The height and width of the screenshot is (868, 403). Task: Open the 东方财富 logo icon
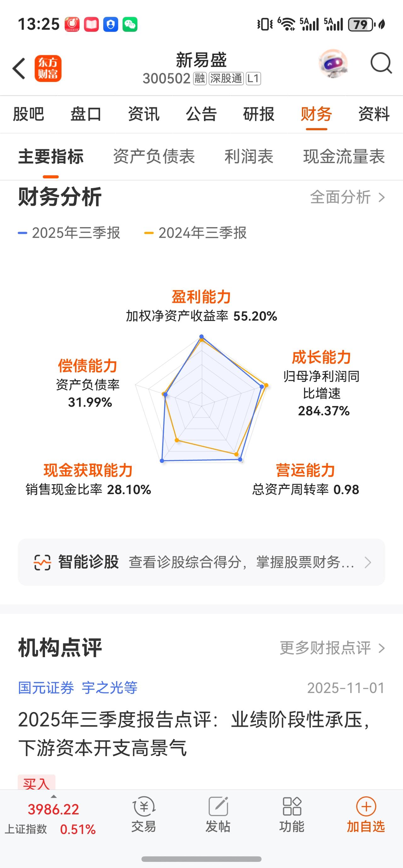click(x=48, y=68)
